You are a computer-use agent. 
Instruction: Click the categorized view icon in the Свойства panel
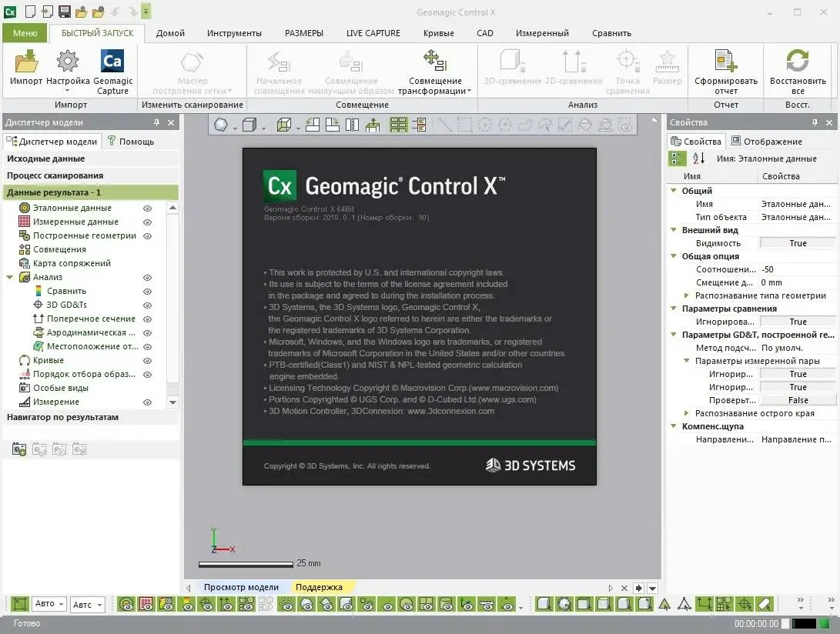[678, 158]
